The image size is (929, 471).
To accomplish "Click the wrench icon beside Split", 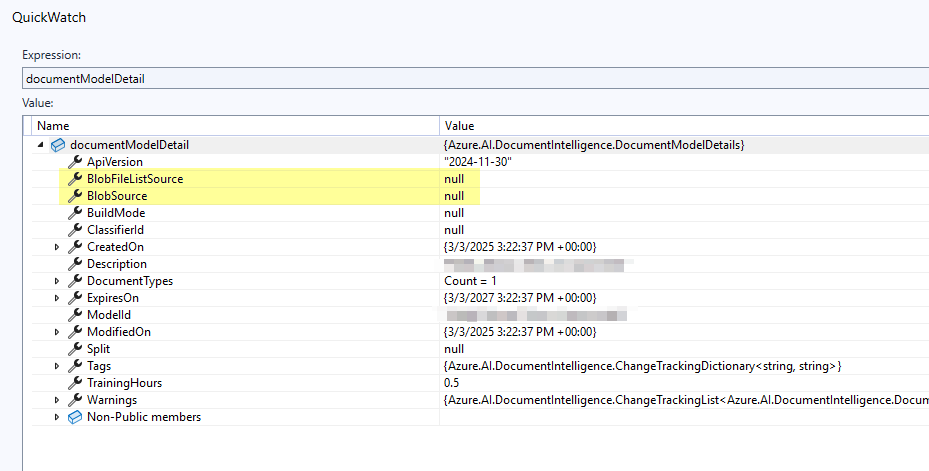I will point(75,349).
